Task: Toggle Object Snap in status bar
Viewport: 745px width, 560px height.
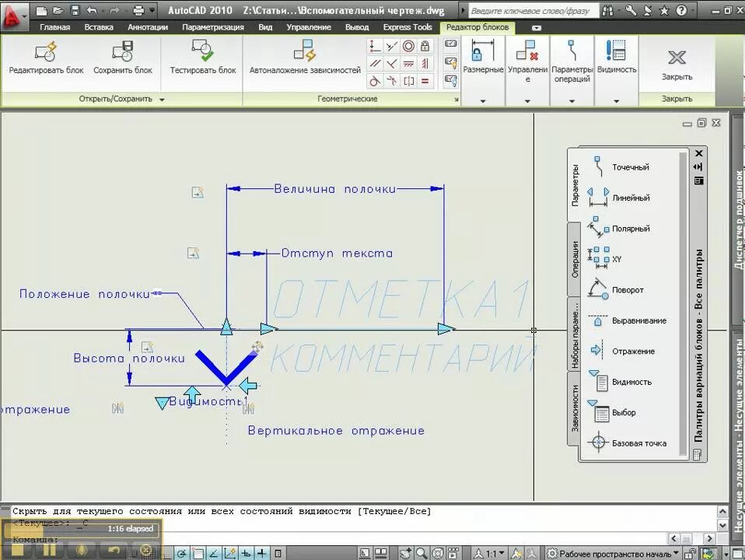Action: (x=198, y=553)
